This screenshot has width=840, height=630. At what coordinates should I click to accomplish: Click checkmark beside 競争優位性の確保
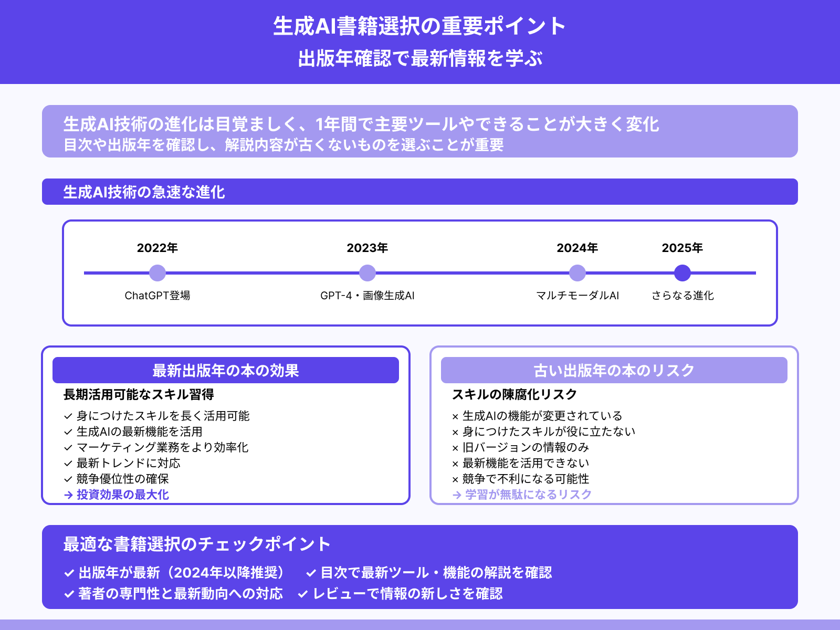[x=68, y=479]
